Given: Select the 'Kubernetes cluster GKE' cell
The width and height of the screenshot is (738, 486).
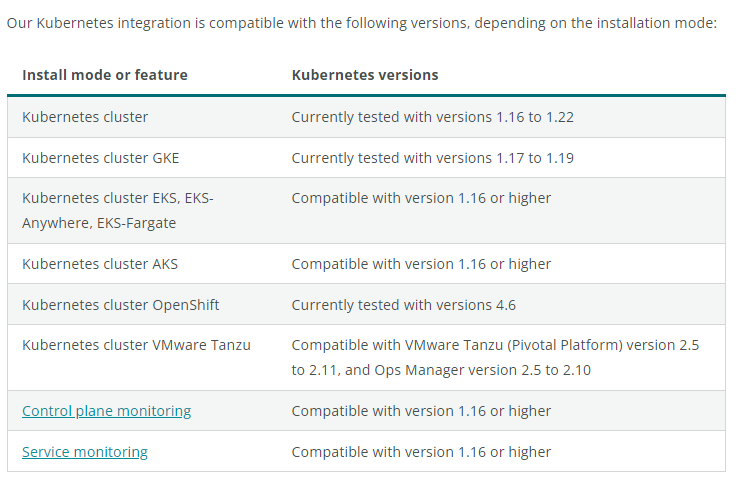Looking at the screenshot, I should click(x=101, y=158).
